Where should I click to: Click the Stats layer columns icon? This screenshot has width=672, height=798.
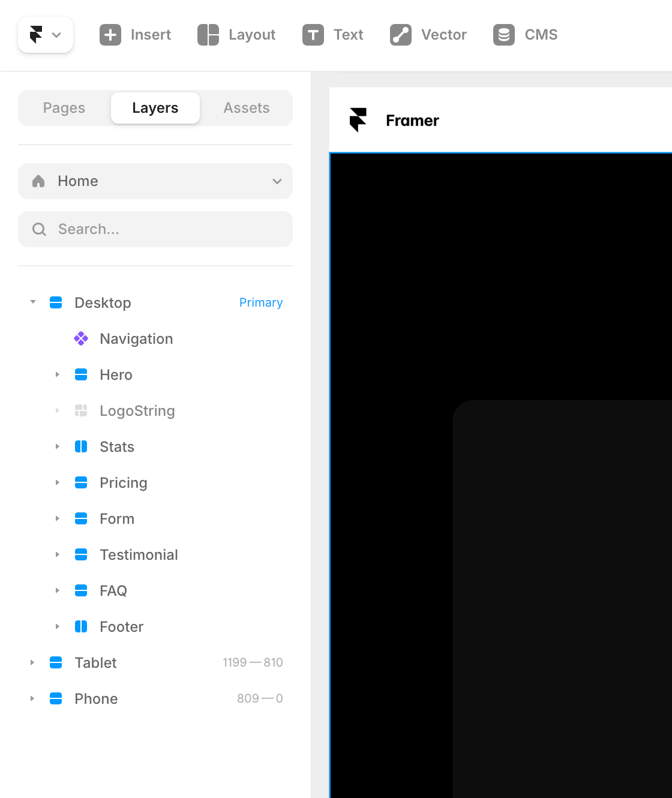[x=81, y=446]
